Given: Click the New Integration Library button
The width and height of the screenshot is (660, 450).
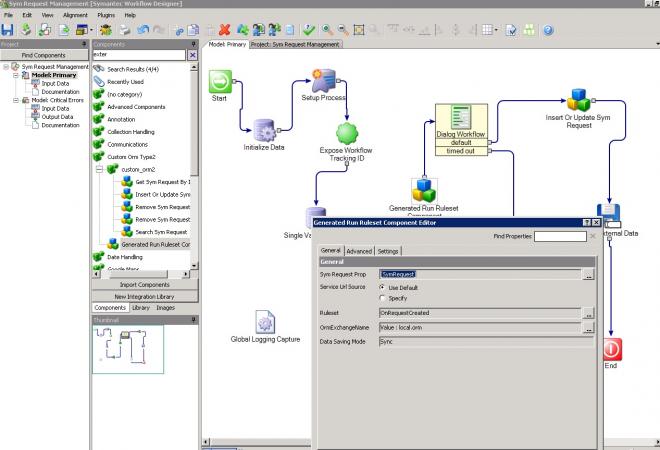Looking at the screenshot, I should (145, 296).
